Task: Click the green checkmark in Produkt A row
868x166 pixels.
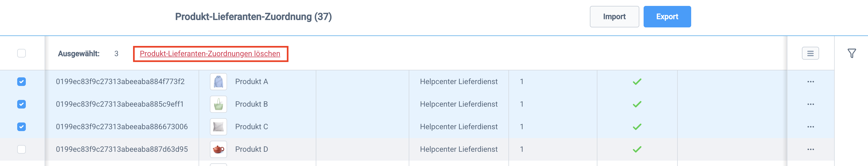Action: click(637, 81)
